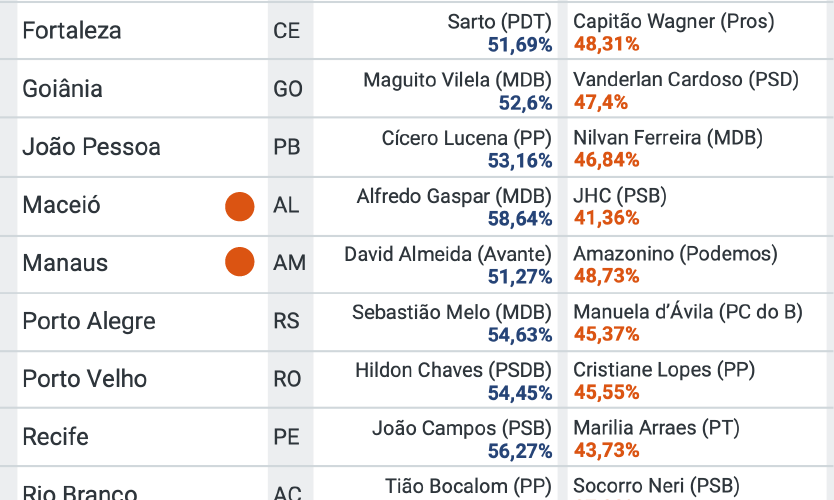Click the Porto Alegre row label
Image resolution: width=834 pixels, height=500 pixels.
pyautogui.click(x=89, y=322)
